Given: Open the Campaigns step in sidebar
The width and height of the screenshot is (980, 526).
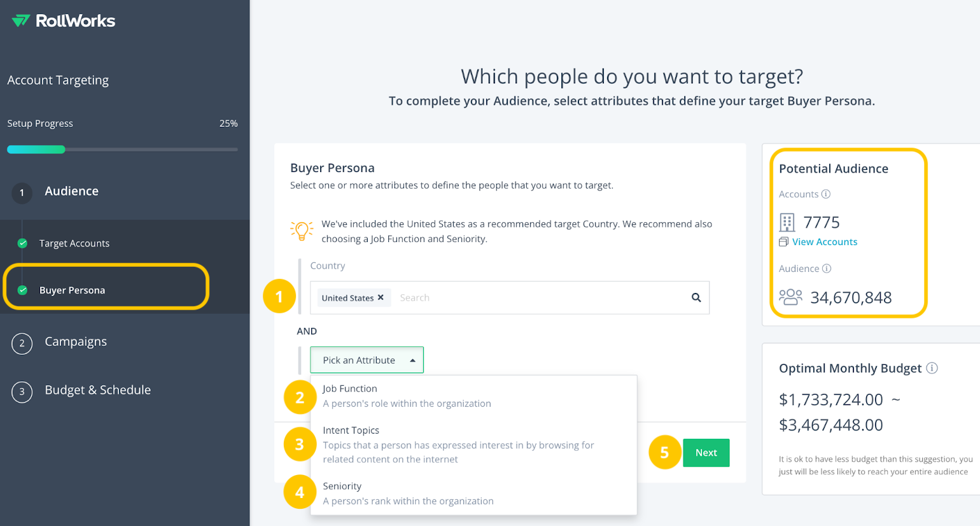Looking at the screenshot, I should click(x=76, y=342).
